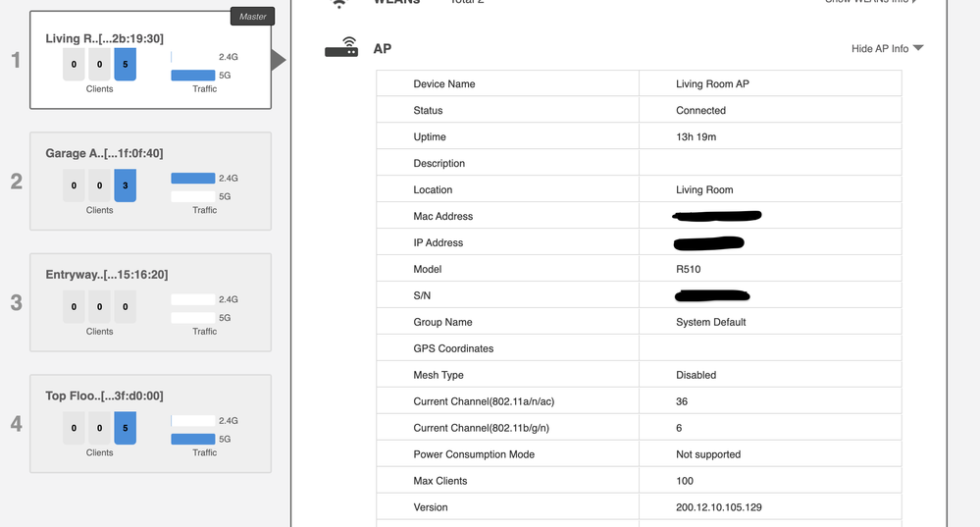Click Garage AP blue client count 3
This screenshot has width=980, height=527.
point(125,185)
